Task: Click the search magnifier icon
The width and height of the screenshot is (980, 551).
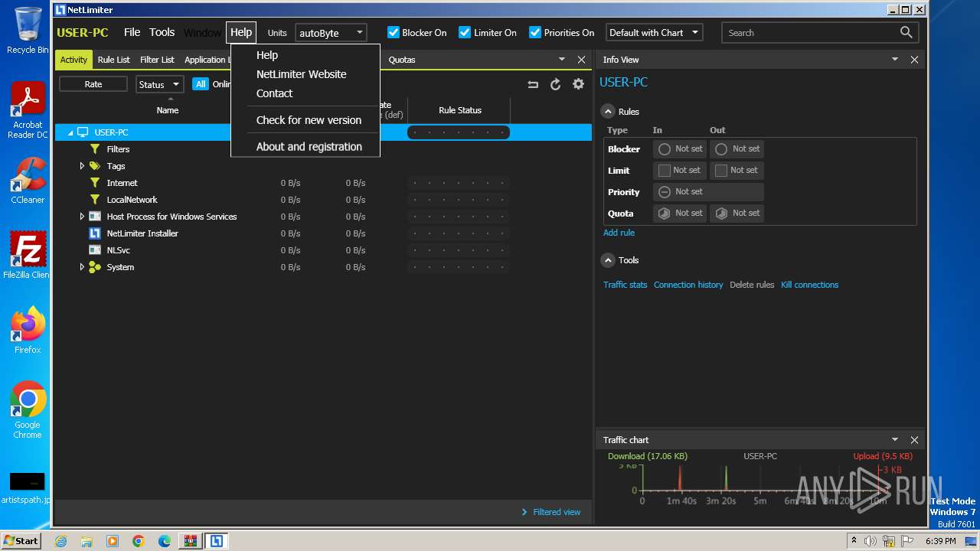Action: point(906,32)
